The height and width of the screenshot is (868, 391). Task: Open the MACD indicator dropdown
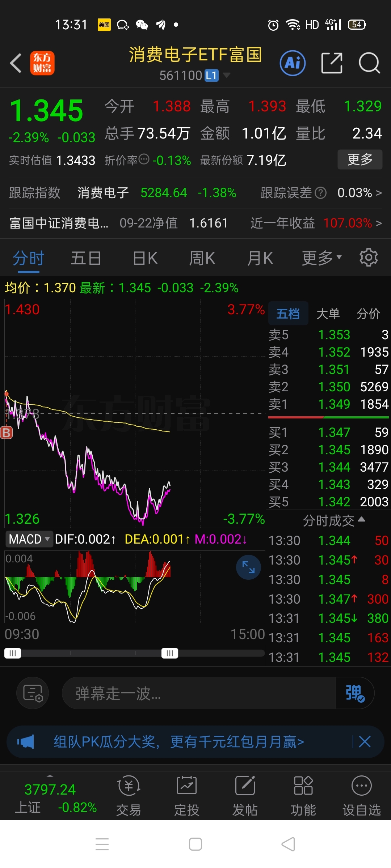click(x=29, y=539)
